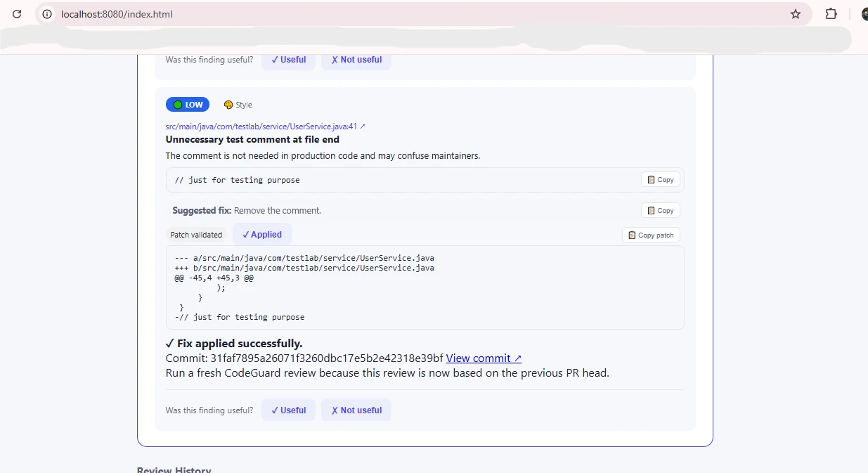Copy the suggested fix text
The height and width of the screenshot is (473, 868).
pos(661,211)
